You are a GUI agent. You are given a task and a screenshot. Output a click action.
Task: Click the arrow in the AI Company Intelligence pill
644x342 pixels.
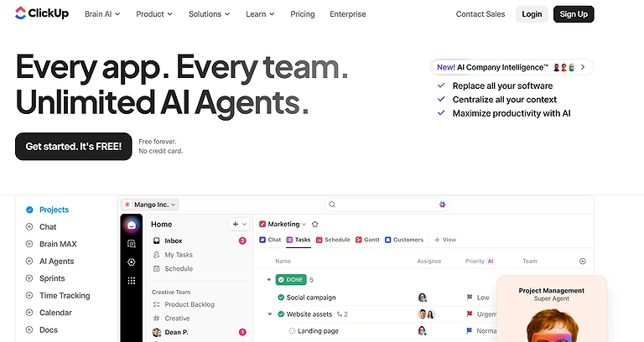click(x=583, y=67)
